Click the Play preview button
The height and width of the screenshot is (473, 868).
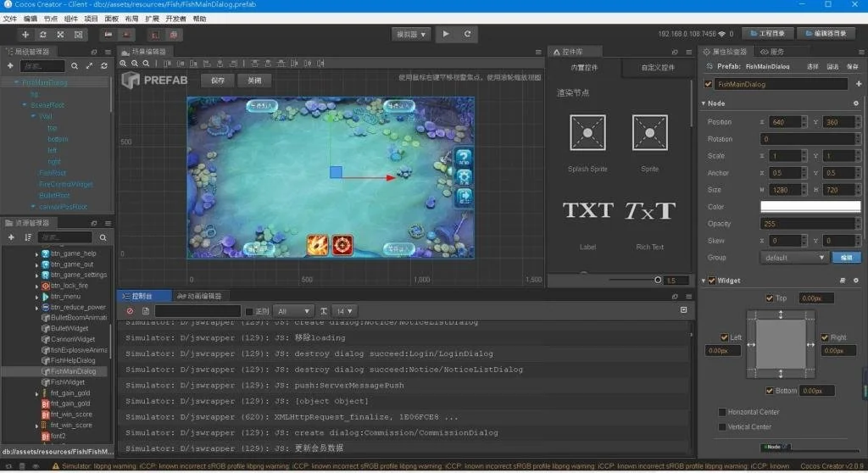[446, 34]
